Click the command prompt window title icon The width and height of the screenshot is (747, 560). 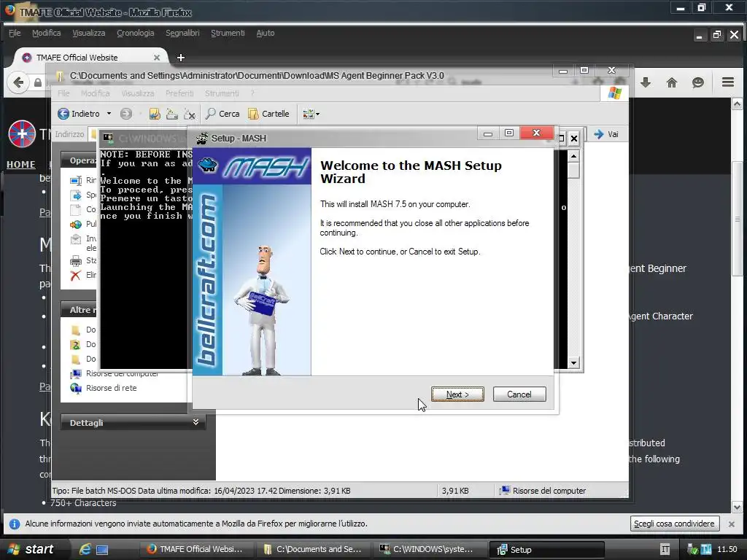tap(108, 138)
